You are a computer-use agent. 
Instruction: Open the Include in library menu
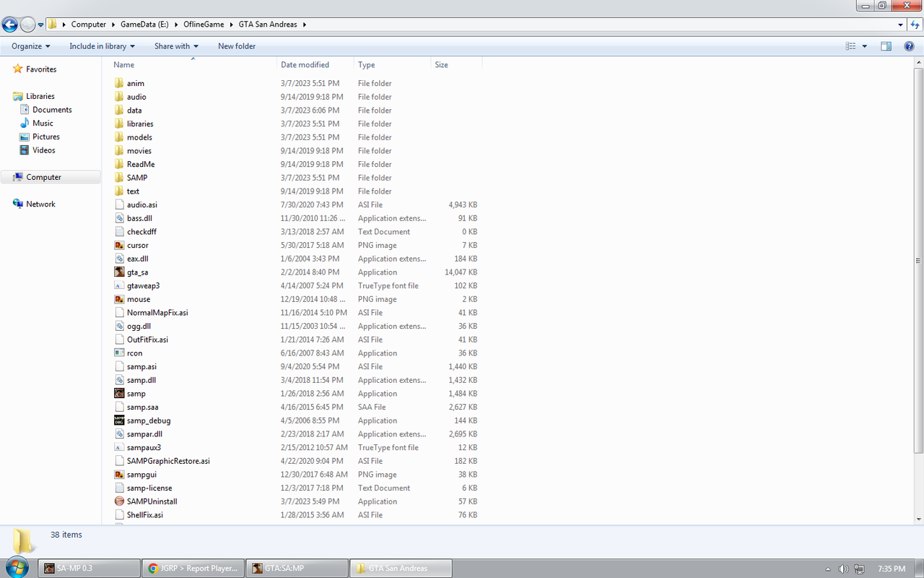(x=102, y=46)
